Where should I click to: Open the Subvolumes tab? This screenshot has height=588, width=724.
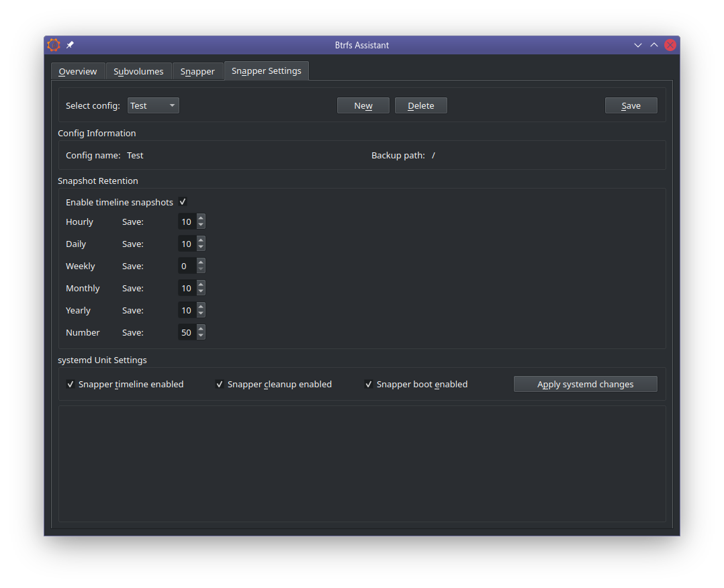point(138,72)
